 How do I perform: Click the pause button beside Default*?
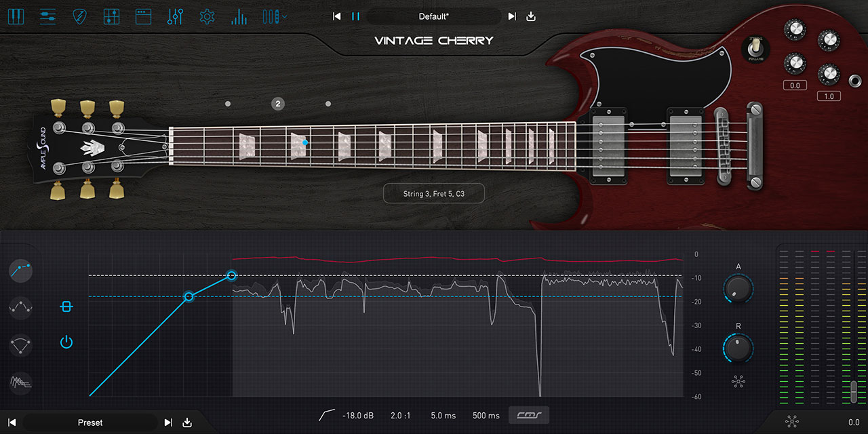[355, 16]
